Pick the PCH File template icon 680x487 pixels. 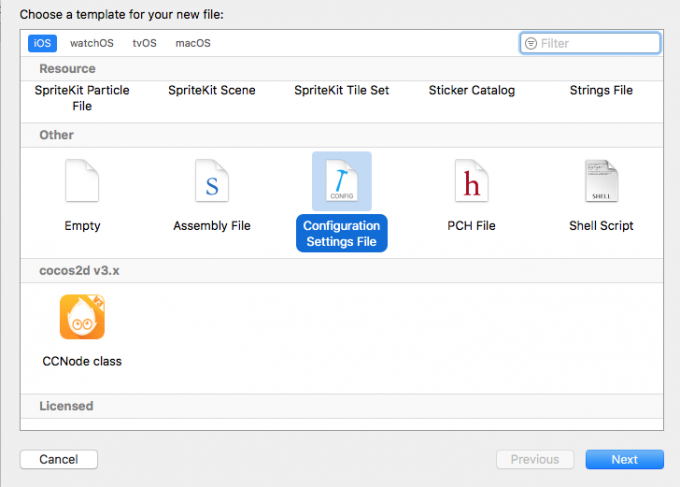(x=471, y=183)
